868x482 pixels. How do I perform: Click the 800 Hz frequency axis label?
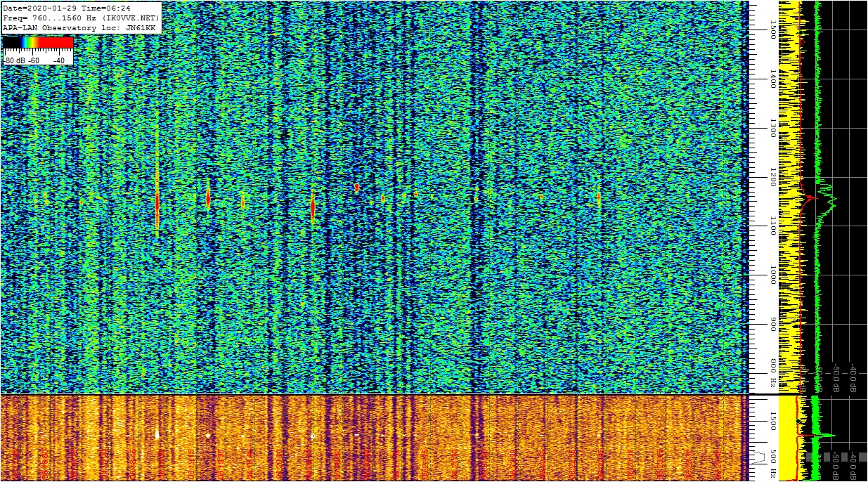pos(773,374)
